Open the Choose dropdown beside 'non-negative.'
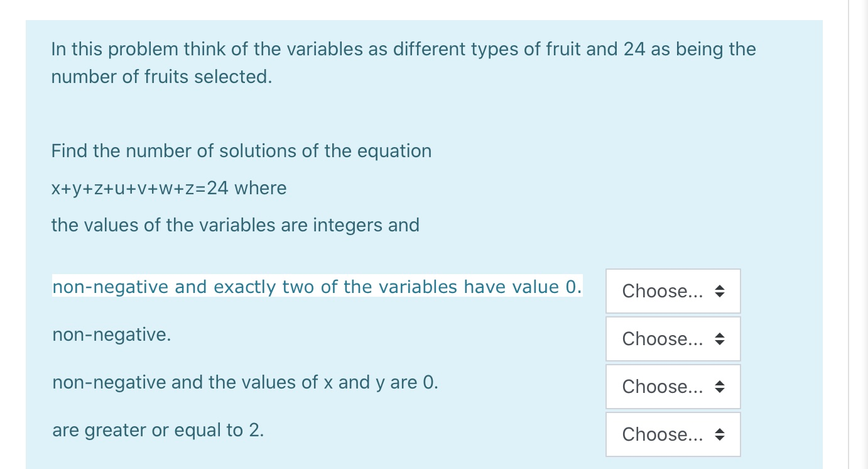The height and width of the screenshot is (469, 868). tap(673, 339)
